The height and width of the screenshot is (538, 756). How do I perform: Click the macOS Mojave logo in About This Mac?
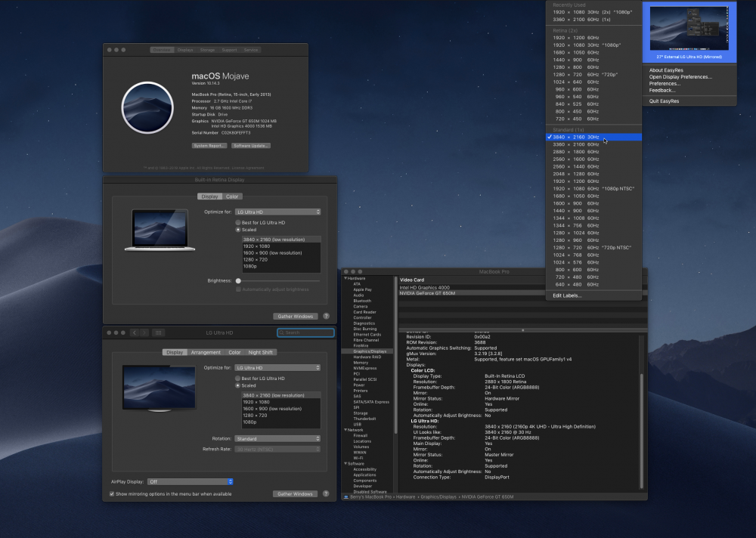[147, 107]
